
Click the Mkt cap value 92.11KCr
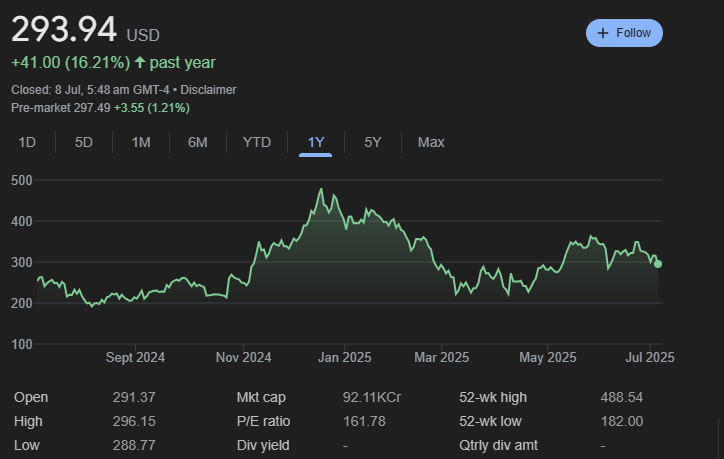pyautogui.click(x=372, y=397)
